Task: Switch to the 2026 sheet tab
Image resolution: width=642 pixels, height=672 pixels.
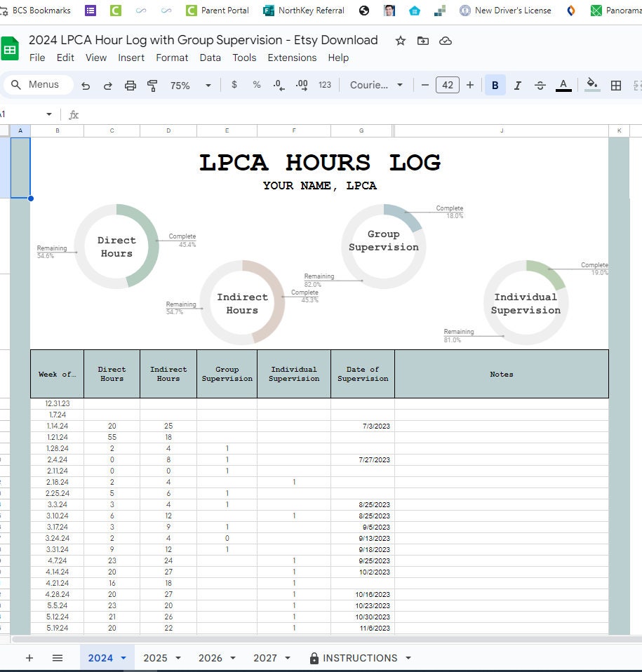Action: coord(210,658)
